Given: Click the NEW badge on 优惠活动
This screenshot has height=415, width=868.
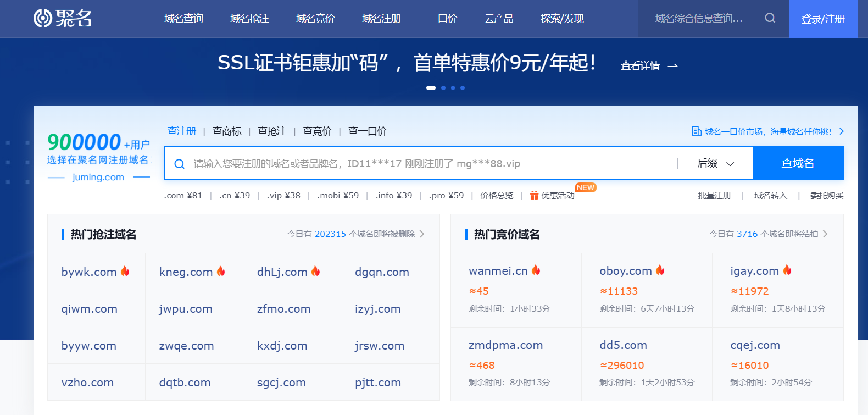Looking at the screenshot, I should (586, 187).
